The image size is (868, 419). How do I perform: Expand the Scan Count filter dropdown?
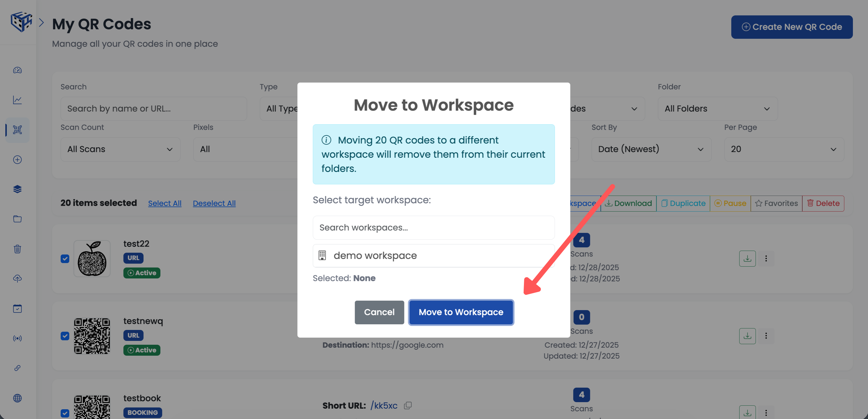pyautogui.click(x=120, y=149)
